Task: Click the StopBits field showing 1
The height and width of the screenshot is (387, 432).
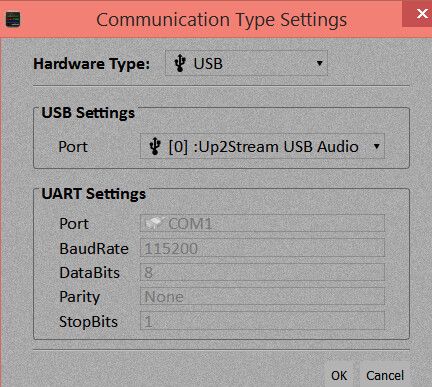Action: coord(262,321)
